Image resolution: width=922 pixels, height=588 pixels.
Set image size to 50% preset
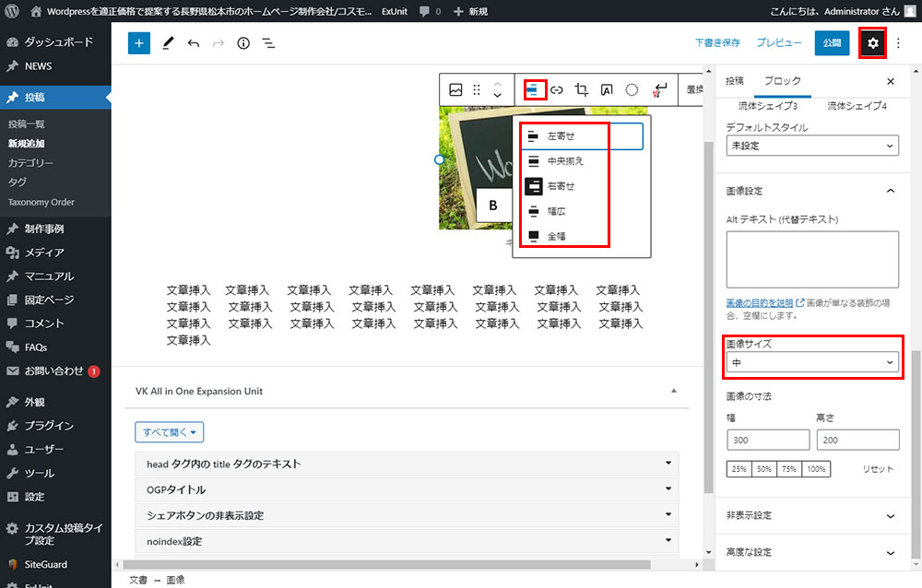coord(764,469)
